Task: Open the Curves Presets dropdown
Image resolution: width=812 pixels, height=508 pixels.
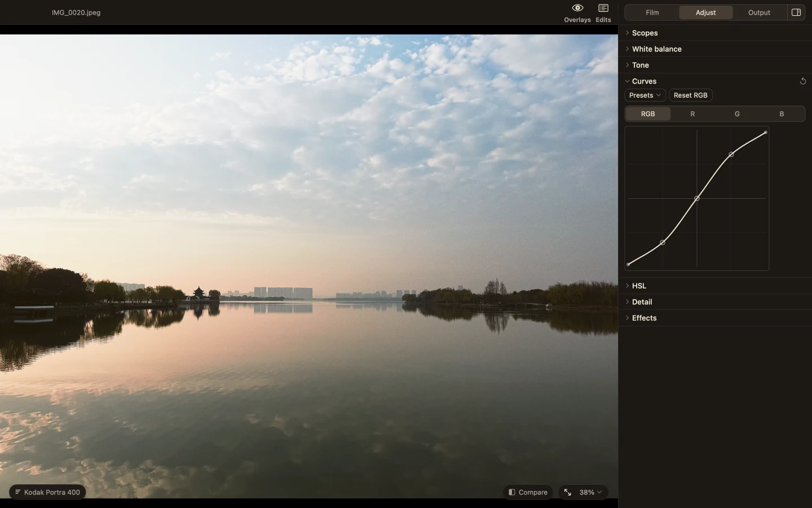Action: (x=645, y=95)
